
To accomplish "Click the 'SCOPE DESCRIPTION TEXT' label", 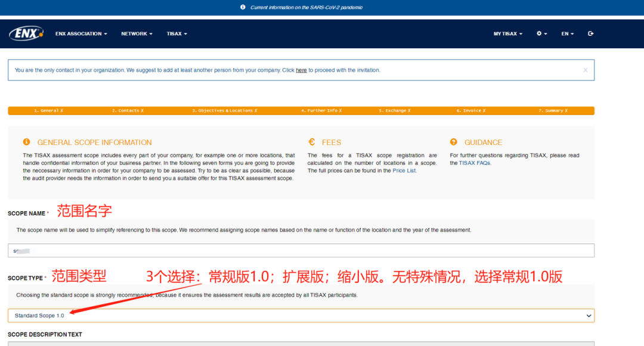I will point(45,335).
